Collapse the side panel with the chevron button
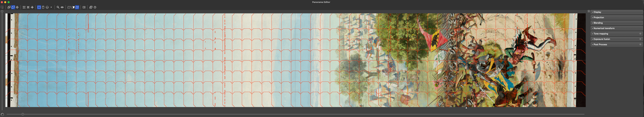Image resolution: width=644 pixels, height=117 pixels. (x=589, y=11)
